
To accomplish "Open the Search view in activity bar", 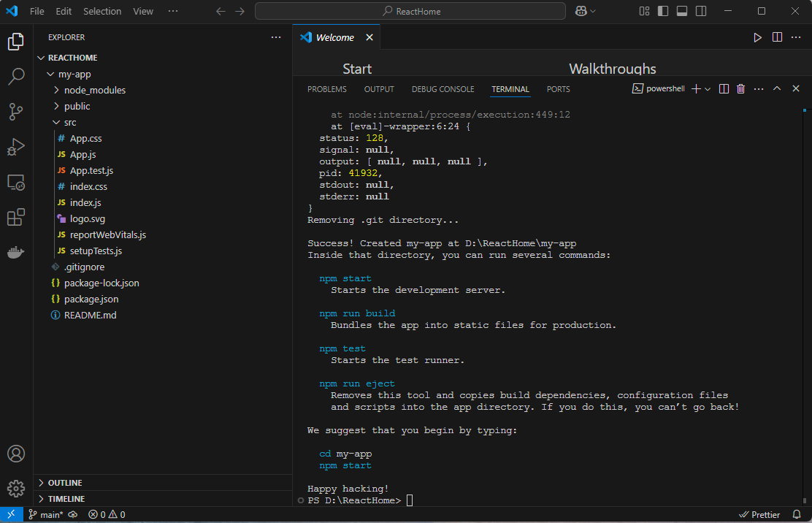I will click(x=16, y=76).
